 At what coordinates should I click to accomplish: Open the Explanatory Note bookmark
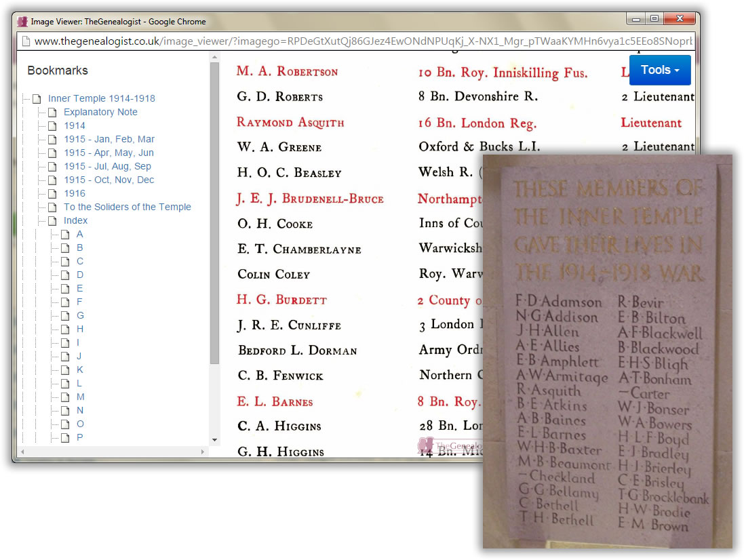[x=100, y=112]
